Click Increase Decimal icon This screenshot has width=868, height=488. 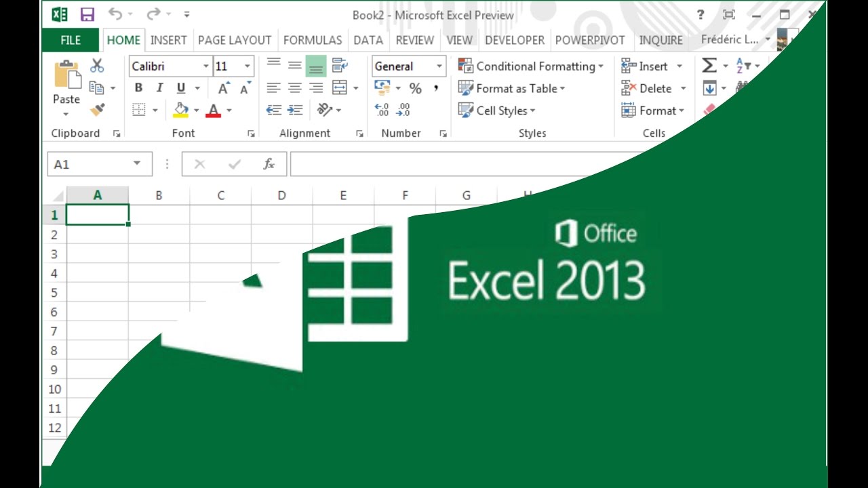point(382,110)
